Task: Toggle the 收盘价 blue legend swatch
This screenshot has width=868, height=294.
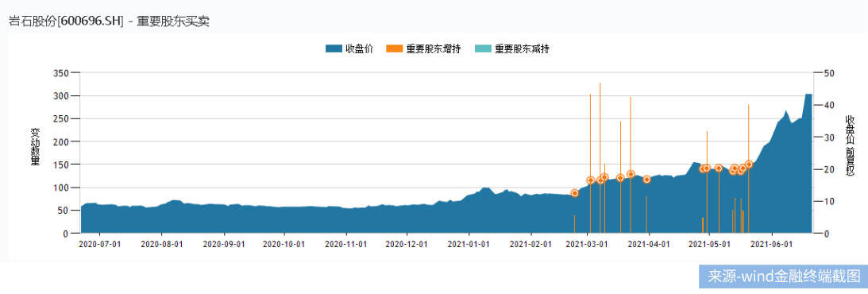Action: pyautogui.click(x=334, y=49)
